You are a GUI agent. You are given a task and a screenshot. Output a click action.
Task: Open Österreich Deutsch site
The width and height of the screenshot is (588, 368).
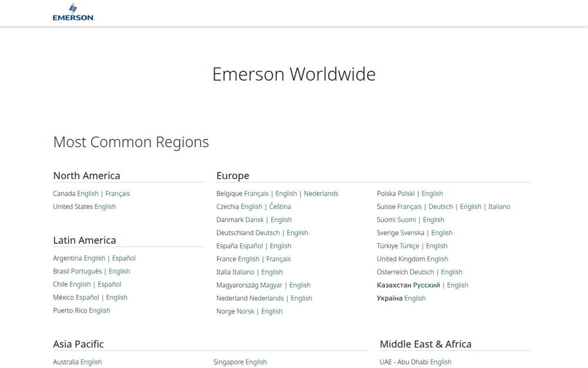click(422, 272)
